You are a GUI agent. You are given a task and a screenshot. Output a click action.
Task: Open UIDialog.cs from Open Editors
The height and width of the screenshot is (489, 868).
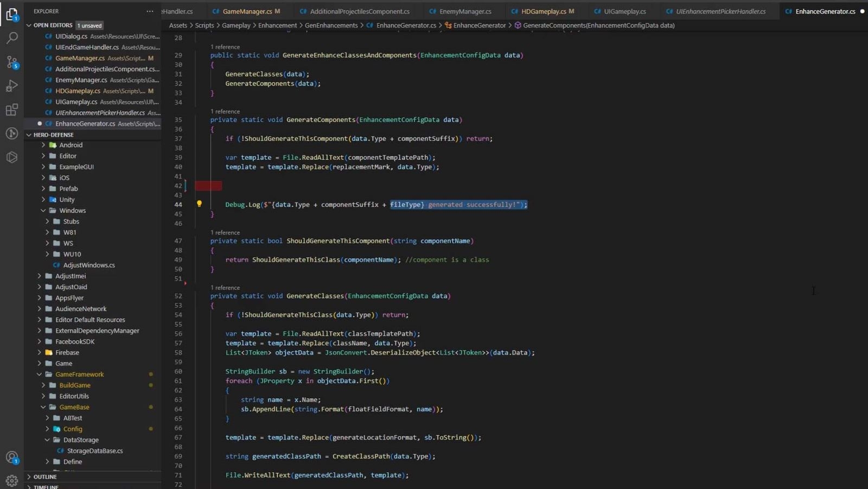pyautogui.click(x=92, y=36)
